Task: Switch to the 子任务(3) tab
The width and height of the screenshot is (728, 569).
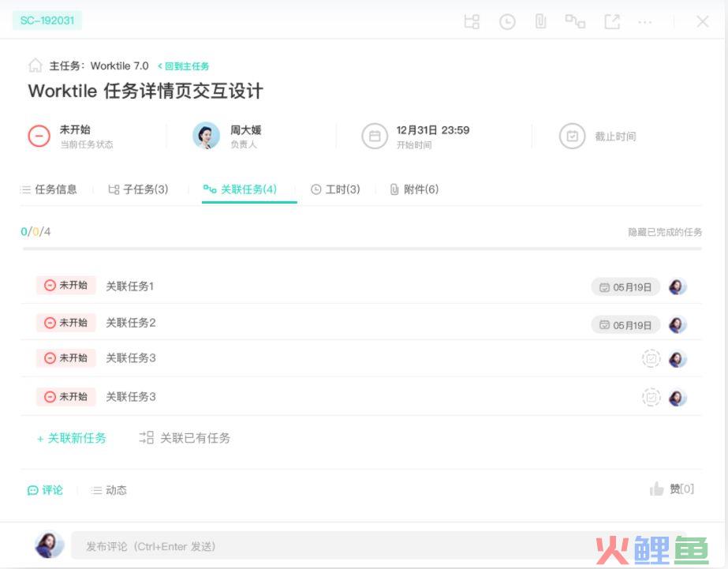Action: (x=138, y=189)
